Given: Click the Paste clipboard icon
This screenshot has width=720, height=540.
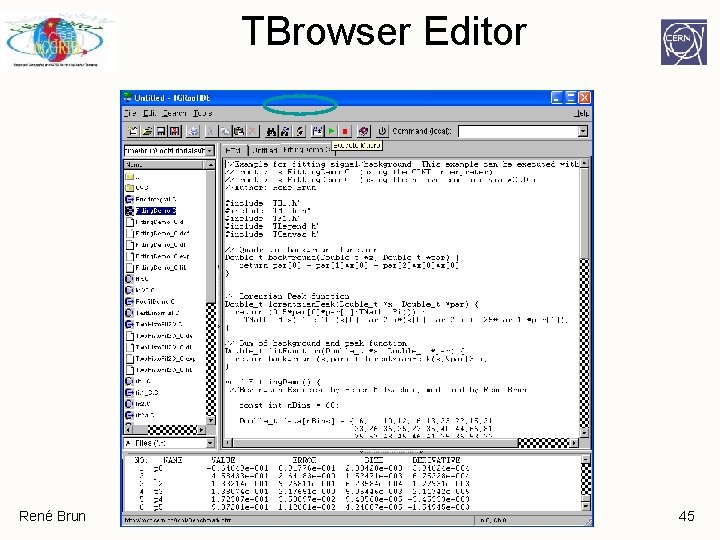Looking at the screenshot, I should coord(238,131).
